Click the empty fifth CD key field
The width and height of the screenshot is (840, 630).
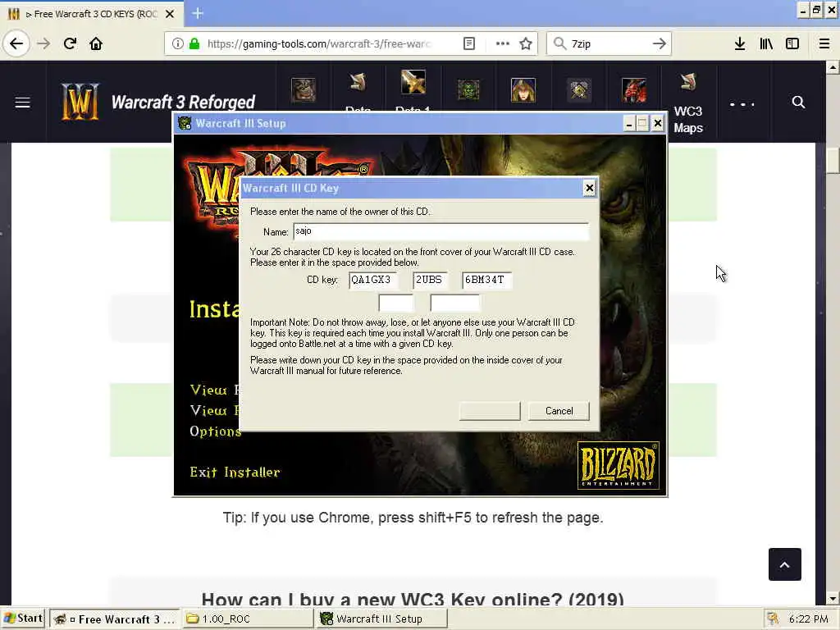pos(454,304)
